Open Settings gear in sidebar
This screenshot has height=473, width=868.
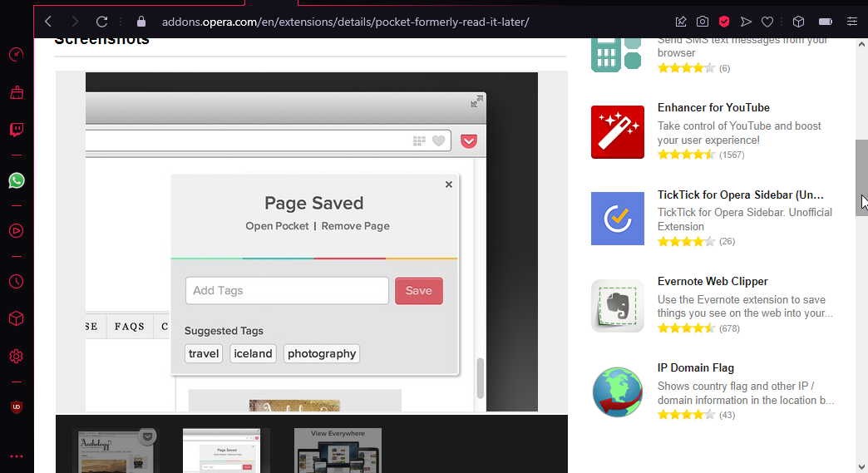pyautogui.click(x=17, y=357)
